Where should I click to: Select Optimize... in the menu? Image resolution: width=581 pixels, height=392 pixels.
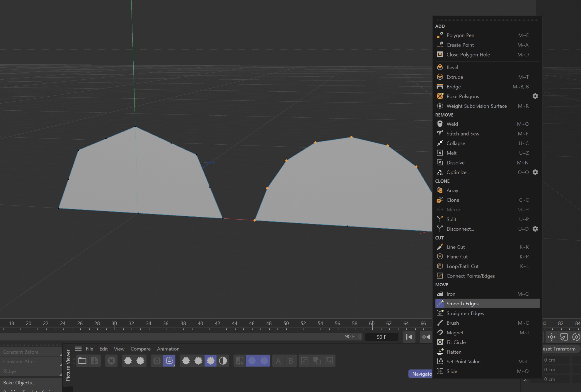point(483,172)
